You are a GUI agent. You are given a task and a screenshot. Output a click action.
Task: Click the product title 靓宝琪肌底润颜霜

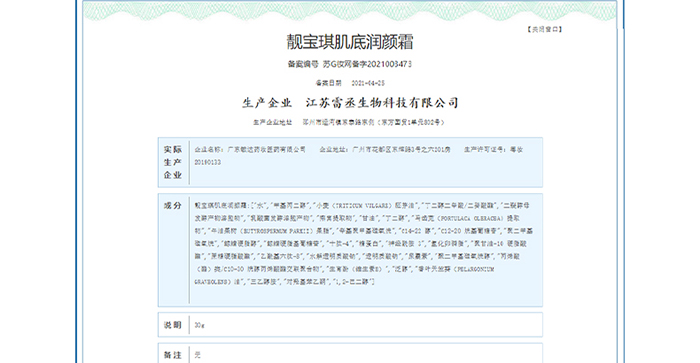pyautogui.click(x=350, y=42)
